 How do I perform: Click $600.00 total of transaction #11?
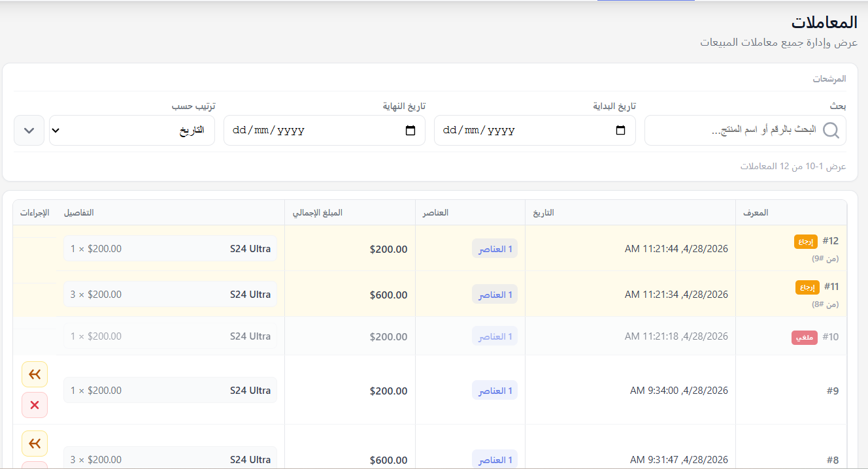pos(388,295)
